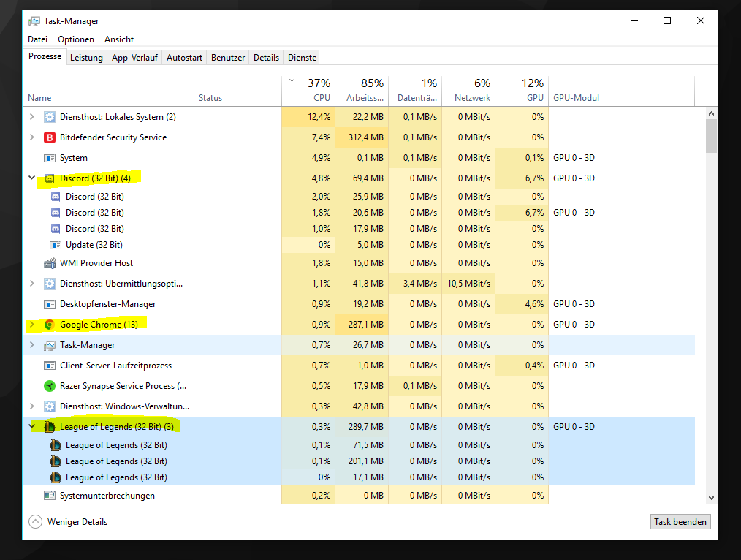Click the Diensthost: Übermittlungsopti... gear icon

[49, 284]
